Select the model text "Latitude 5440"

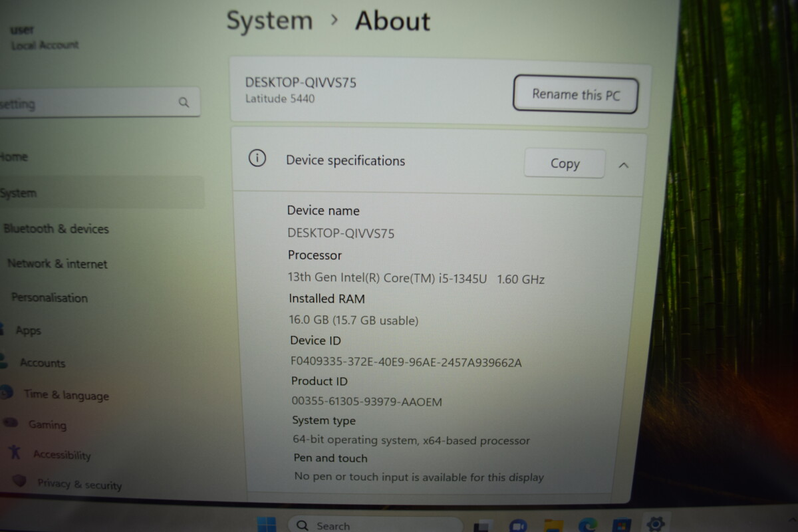(280, 98)
